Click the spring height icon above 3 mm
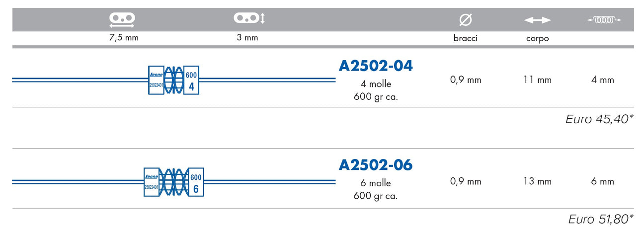 [249, 18]
